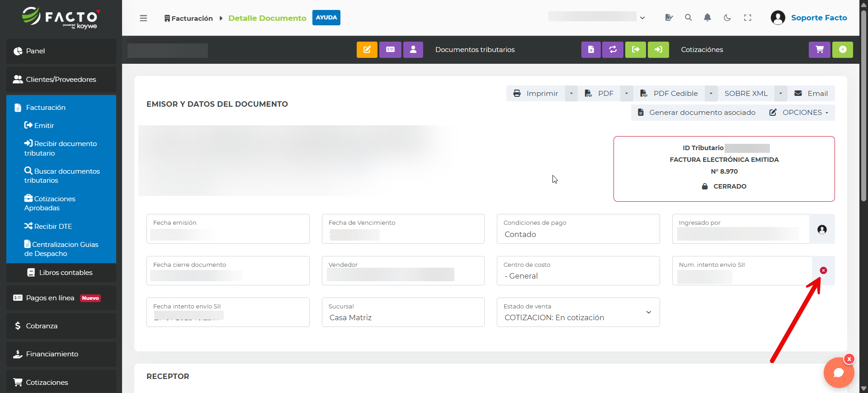Screen dimensions: 868x393
Task: Click the Centro de costo field
Action: tap(578, 271)
